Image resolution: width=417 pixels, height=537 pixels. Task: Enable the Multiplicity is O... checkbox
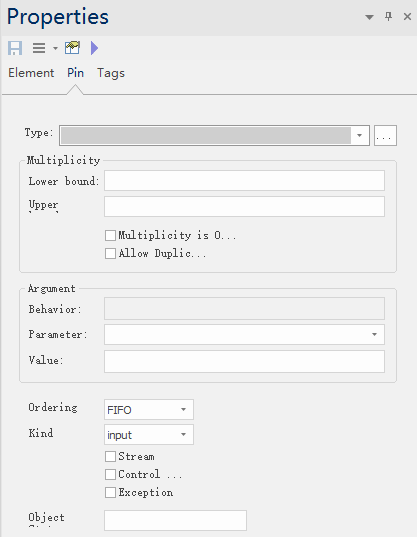[110, 235]
